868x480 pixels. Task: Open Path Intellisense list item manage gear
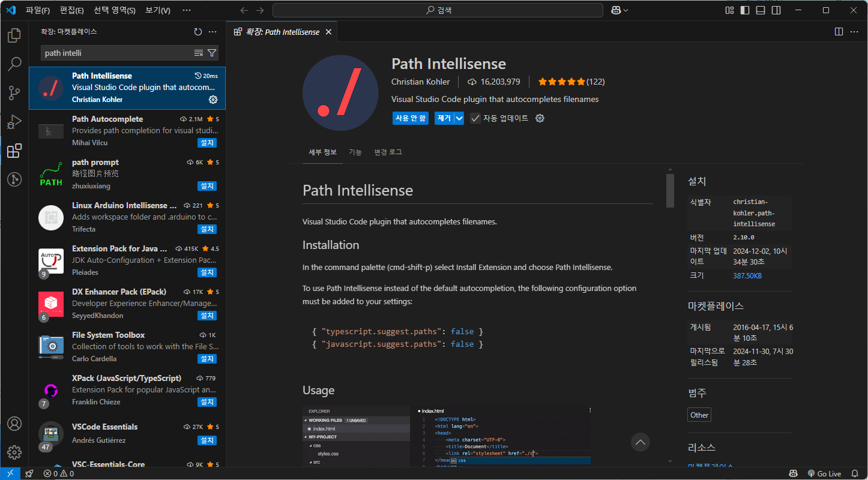point(213,100)
